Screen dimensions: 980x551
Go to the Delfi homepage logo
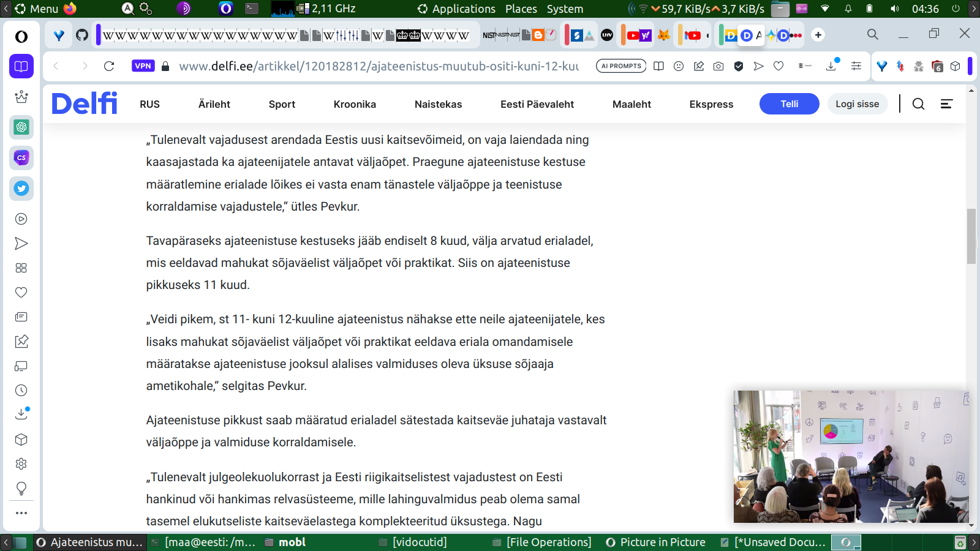85,103
